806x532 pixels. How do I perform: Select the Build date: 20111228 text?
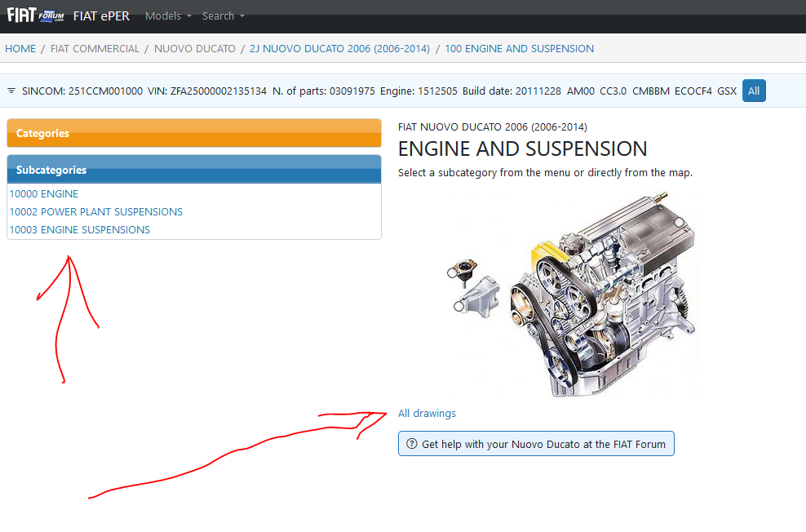click(511, 91)
